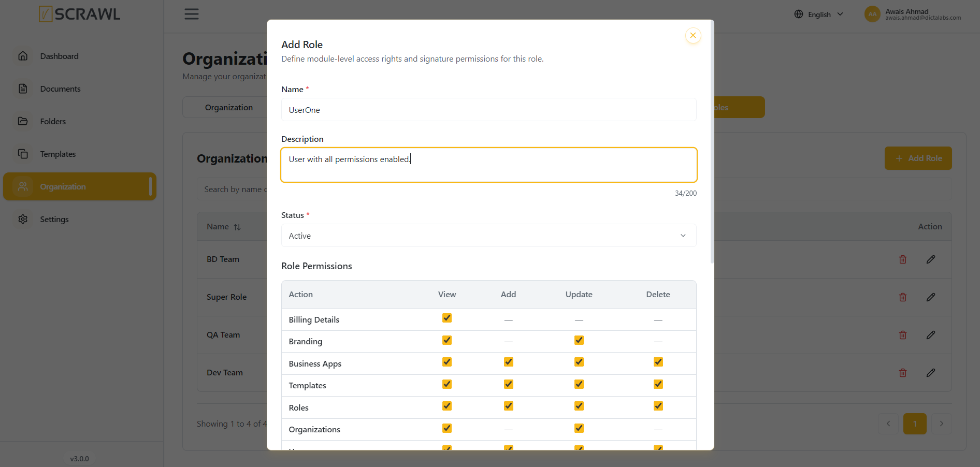Click the globe language icon

[799, 14]
